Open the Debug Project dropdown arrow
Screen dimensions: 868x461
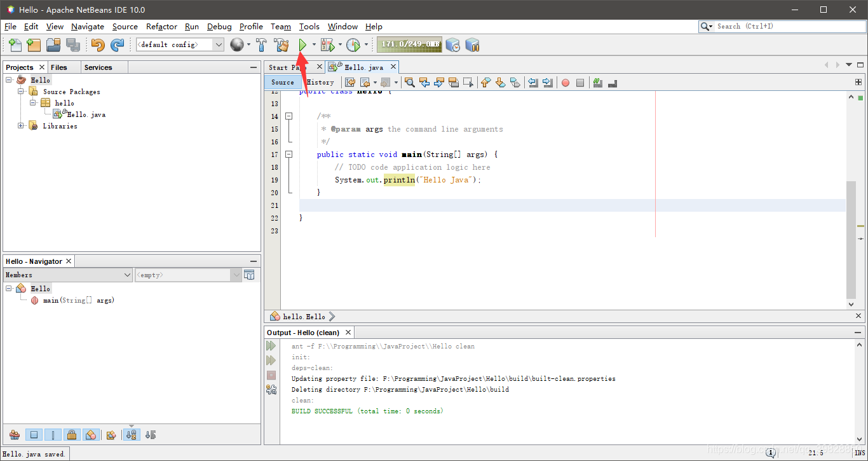click(x=340, y=45)
